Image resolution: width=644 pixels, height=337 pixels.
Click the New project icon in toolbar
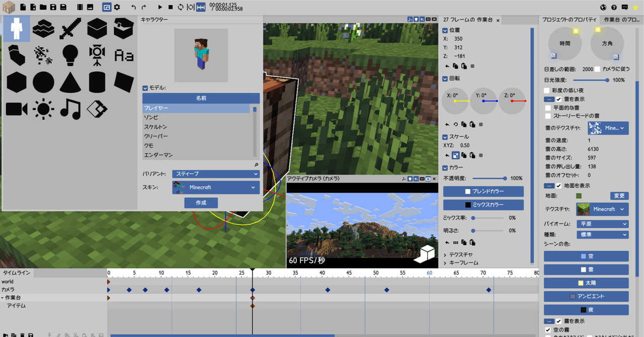point(23,7)
